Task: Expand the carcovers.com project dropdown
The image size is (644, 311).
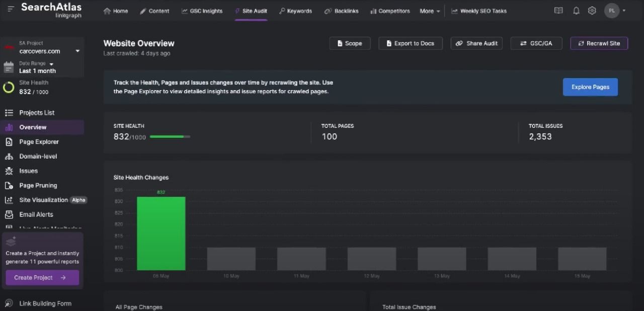Action: (77, 51)
